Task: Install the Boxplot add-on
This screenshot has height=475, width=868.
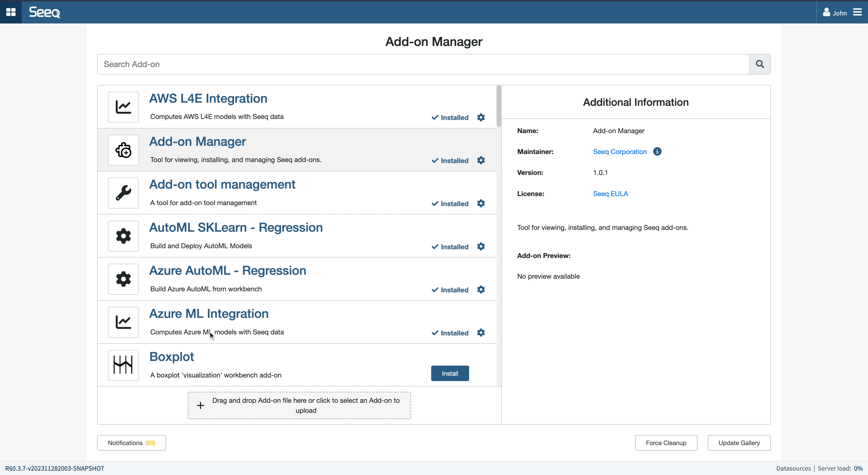Action: tap(450, 373)
